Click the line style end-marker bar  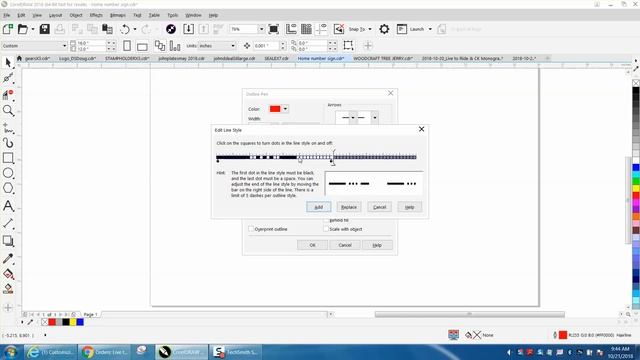click(x=333, y=158)
